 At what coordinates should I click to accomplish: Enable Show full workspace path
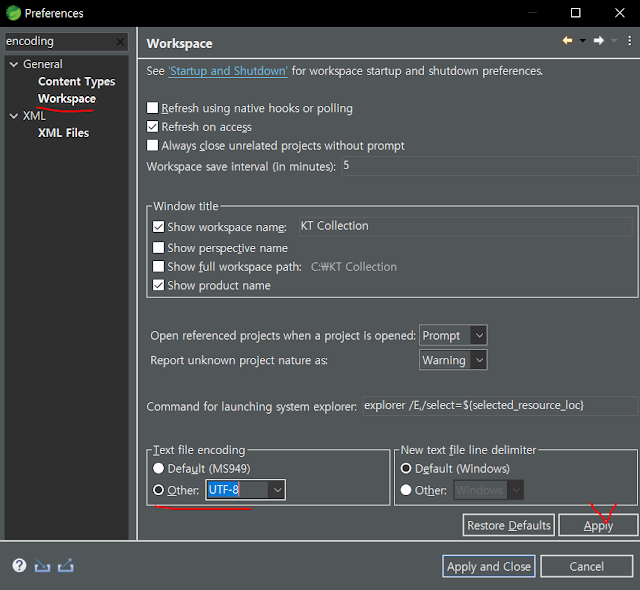158,266
